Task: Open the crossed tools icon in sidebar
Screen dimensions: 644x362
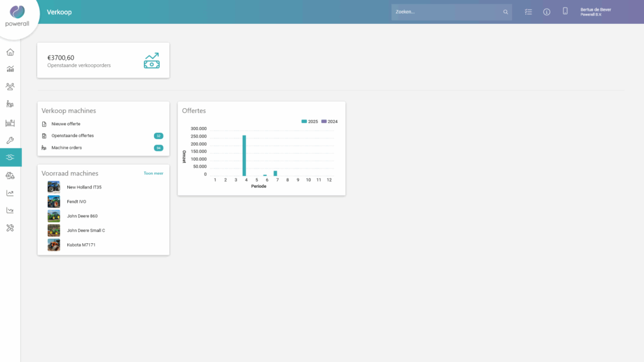Action: tap(10, 228)
